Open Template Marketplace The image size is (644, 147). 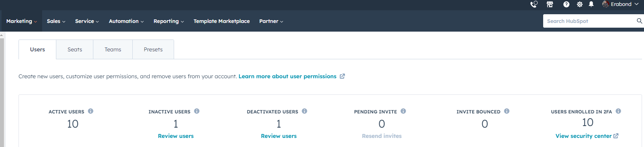coord(221,21)
